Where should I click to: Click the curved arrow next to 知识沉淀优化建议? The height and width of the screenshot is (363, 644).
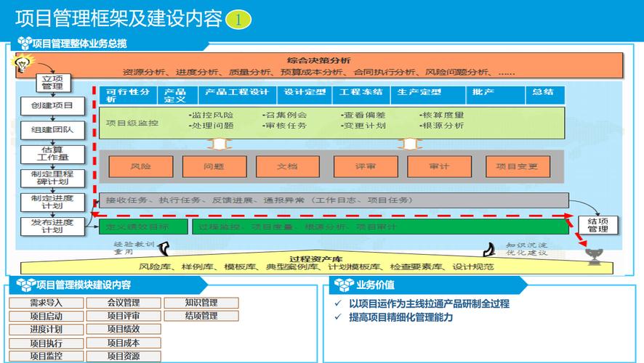488,249
